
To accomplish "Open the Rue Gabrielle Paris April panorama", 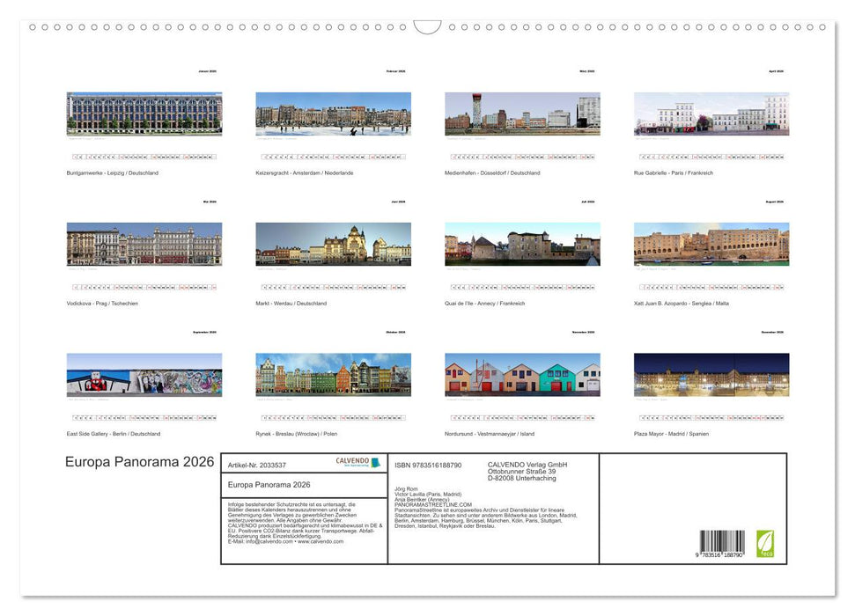I will [x=711, y=114].
